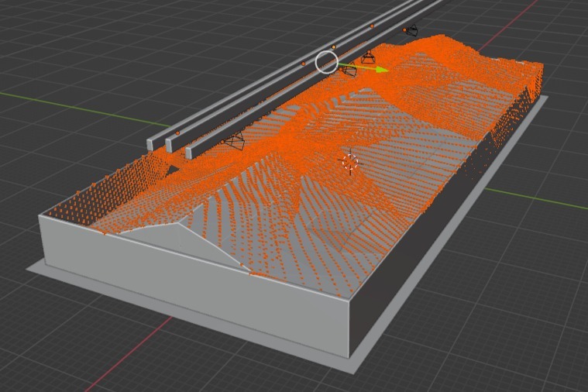Click the green Y-axis gizmo arrow

tap(379, 70)
